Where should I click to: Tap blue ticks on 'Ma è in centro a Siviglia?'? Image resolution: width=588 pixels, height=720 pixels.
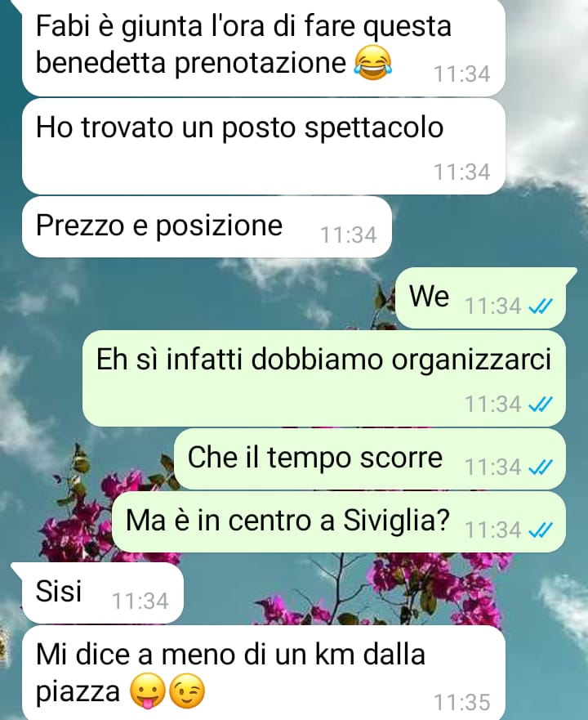pyautogui.click(x=541, y=530)
